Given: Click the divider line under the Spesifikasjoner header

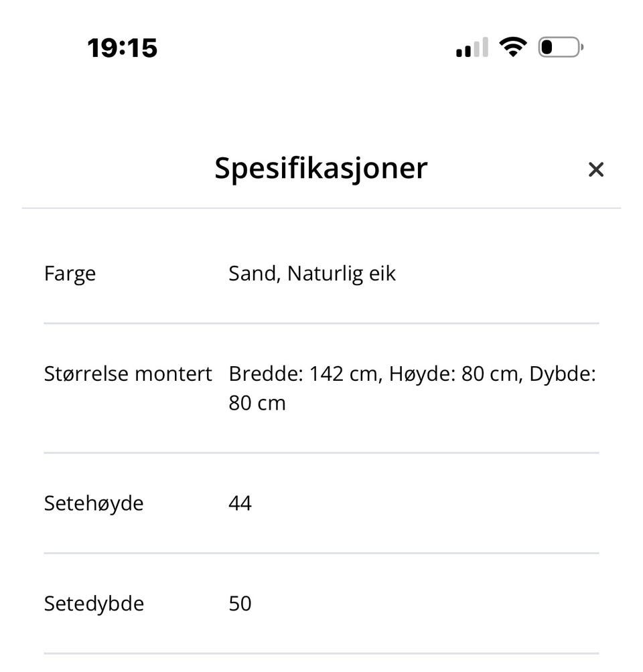Looking at the screenshot, I should point(321,208).
